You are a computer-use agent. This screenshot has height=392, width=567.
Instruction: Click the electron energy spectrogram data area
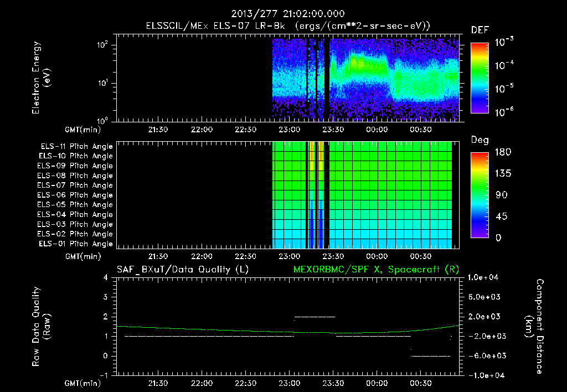point(365,80)
